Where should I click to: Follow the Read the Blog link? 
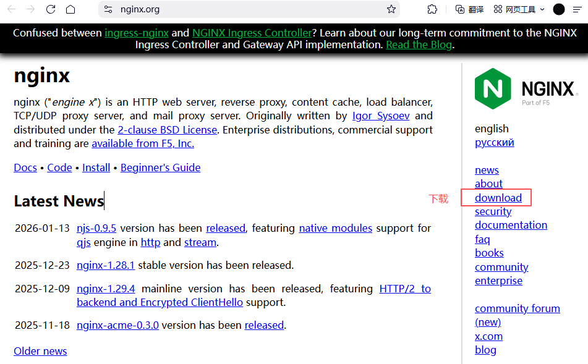point(419,44)
